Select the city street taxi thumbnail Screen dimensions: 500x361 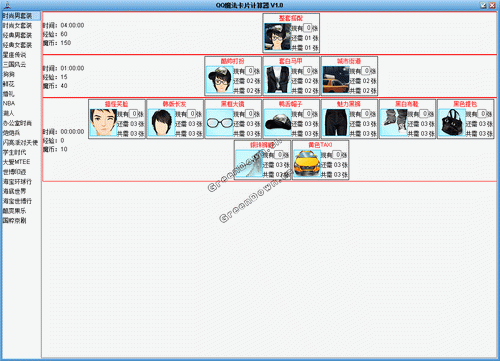(x=336, y=80)
